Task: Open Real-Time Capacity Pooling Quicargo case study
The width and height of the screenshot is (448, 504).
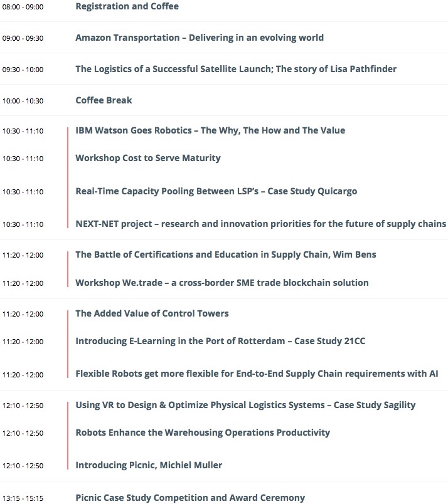Action: (216, 191)
